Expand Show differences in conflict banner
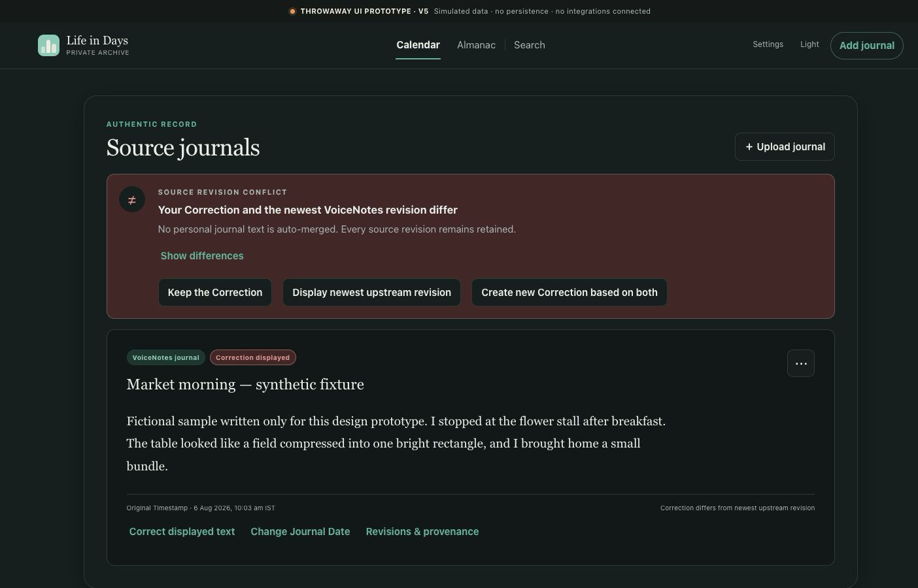 (x=202, y=256)
